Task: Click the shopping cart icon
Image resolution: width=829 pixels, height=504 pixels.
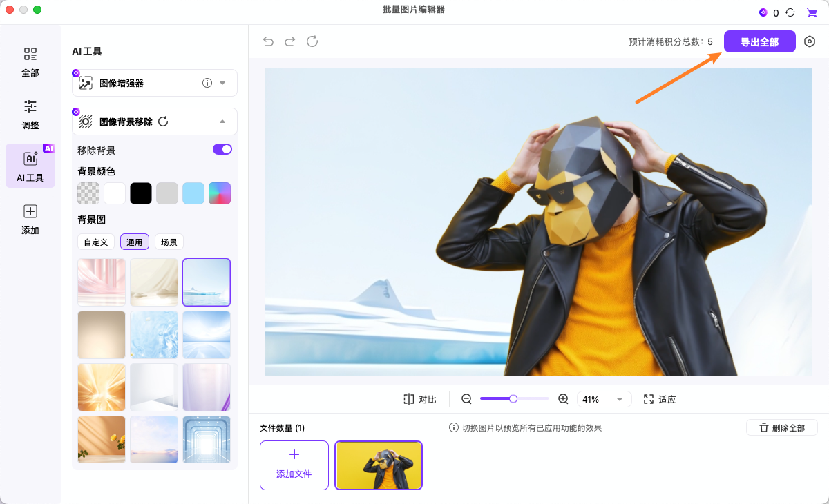Action: click(x=812, y=12)
